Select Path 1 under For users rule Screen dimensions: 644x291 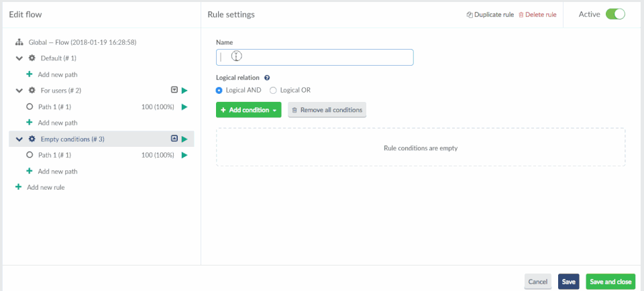point(54,107)
